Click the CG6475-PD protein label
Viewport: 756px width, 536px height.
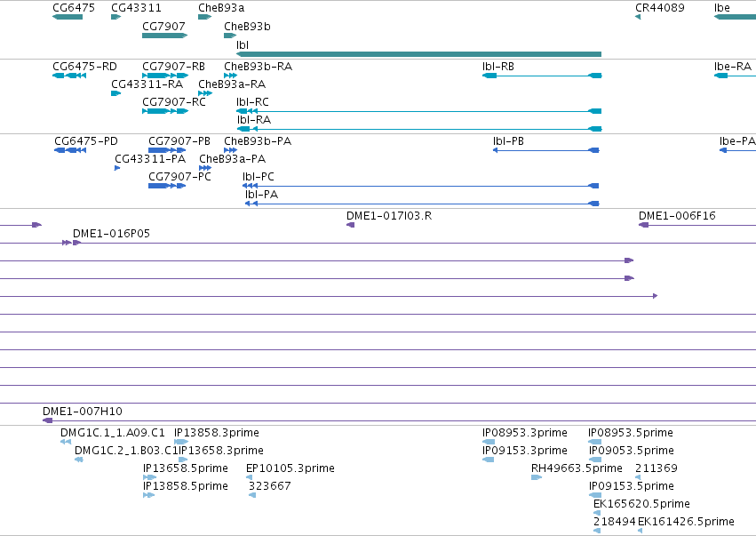coord(86,141)
